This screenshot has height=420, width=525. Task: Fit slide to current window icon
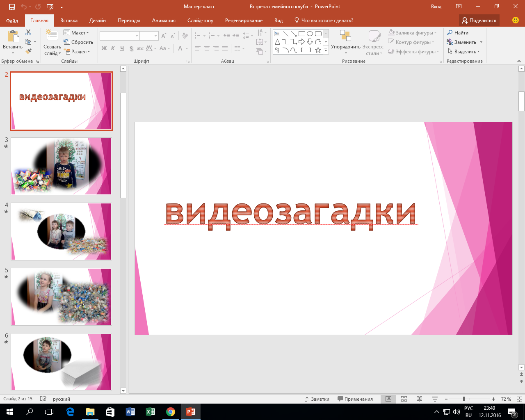(519, 399)
